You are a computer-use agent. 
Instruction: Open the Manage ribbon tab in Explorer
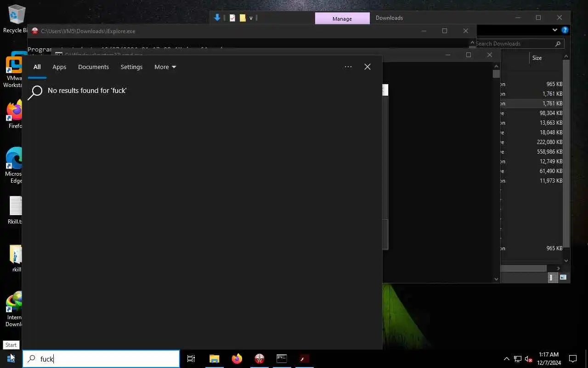coord(342,18)
